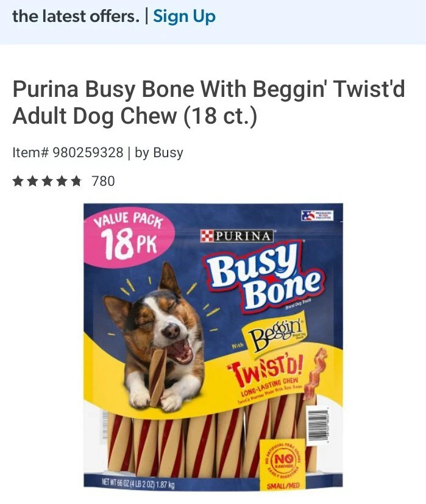Click the bacon strip graphic
This screenshot has height=504, width=426.
coord(315,374)
